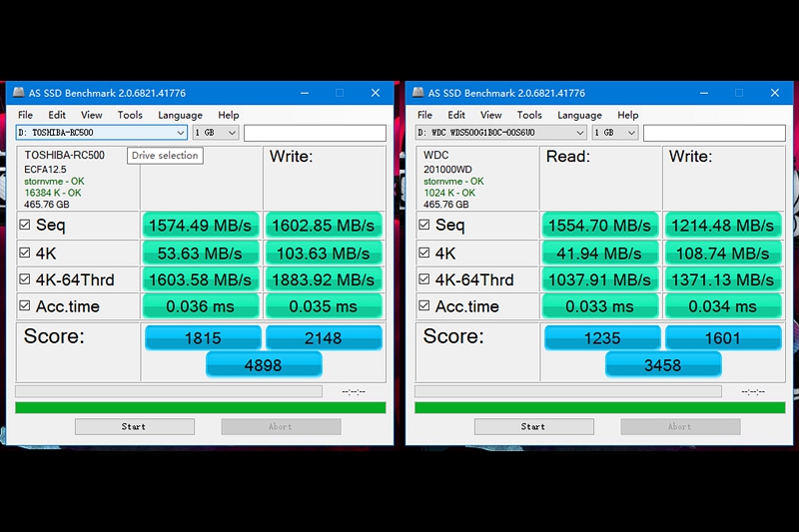Open the Edit menu in the WDC window
The width and height of the screenshot is (799, 532).
456,115
